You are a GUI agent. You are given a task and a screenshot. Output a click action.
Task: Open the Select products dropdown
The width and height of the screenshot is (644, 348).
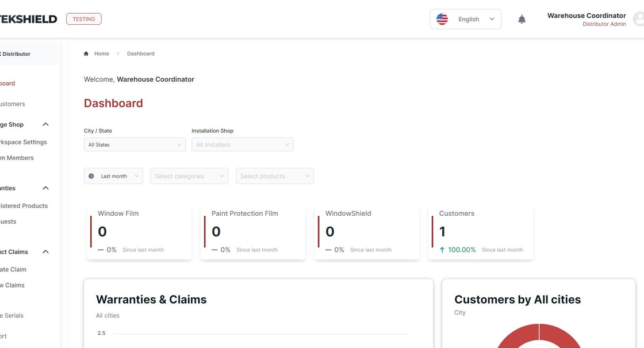(x=275, y=176)
